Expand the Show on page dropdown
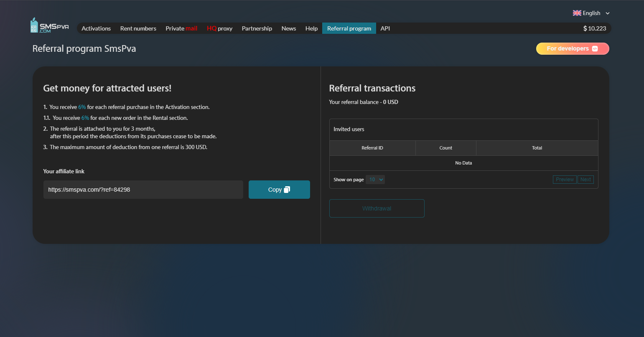 click(x=375, y=180)
